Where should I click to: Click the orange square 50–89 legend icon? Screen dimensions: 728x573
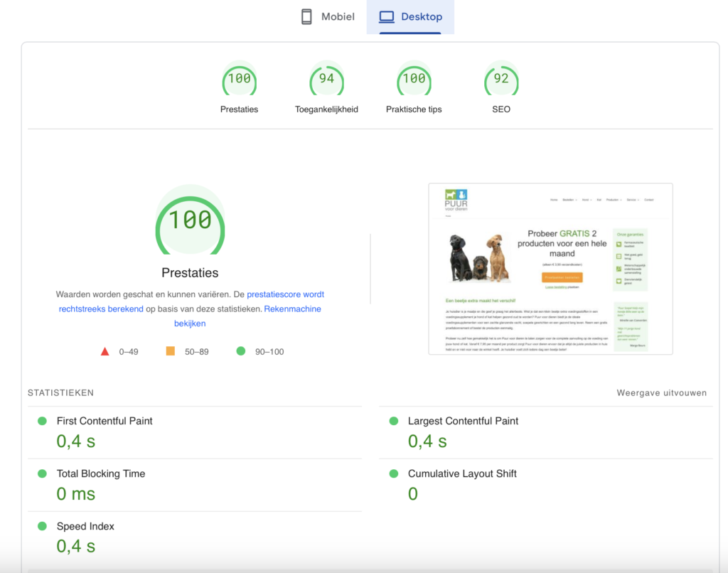click(171, 351)
